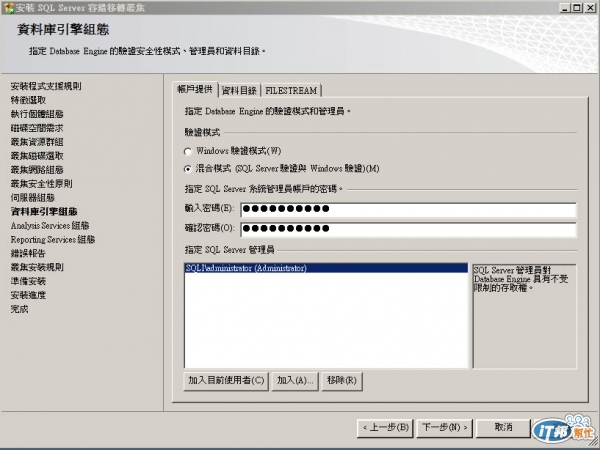Click 伺服器組態 step in sidebar
The image size is (600, 450).
[33, 198]
